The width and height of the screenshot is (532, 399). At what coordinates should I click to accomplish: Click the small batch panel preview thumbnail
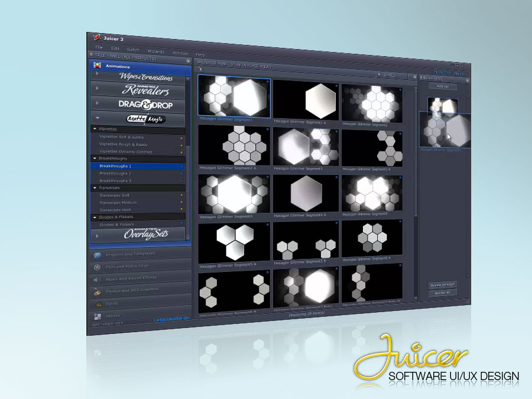(x=442, y=106)
